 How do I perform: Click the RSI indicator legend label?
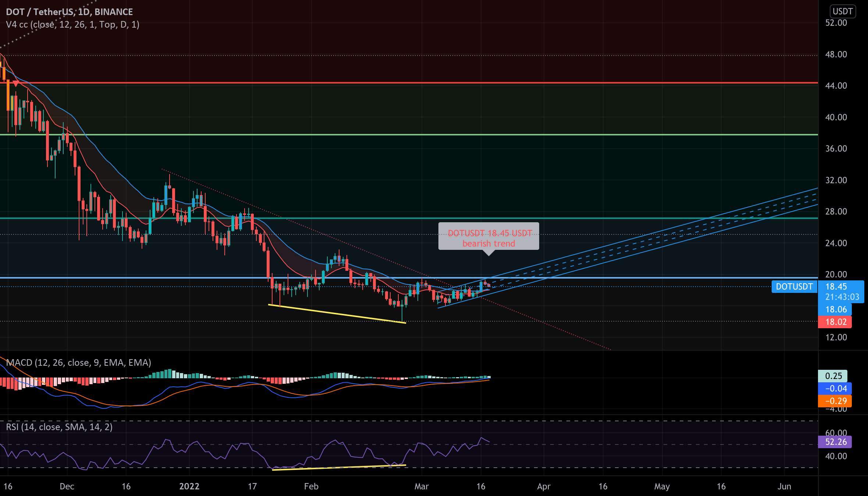(59, 427)
